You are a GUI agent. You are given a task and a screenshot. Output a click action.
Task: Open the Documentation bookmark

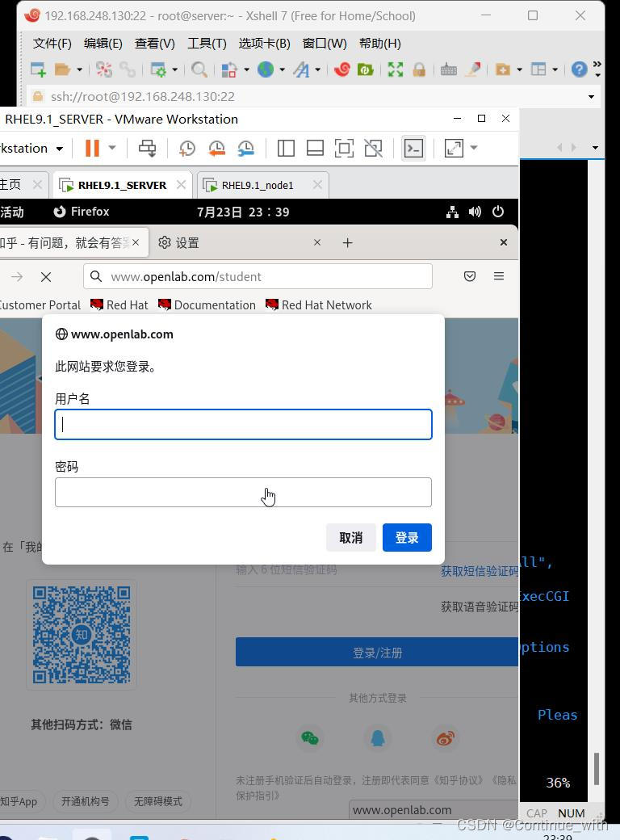207,304
